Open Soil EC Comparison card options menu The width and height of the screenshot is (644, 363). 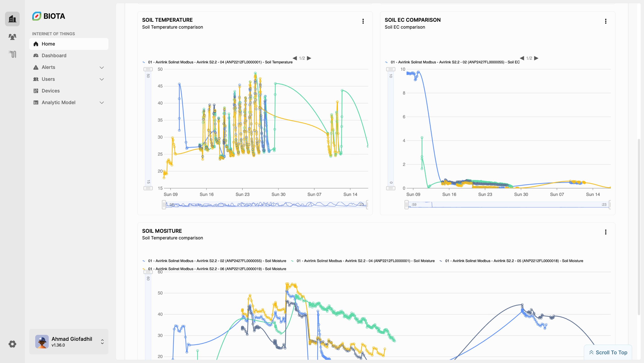coord(606,21)
